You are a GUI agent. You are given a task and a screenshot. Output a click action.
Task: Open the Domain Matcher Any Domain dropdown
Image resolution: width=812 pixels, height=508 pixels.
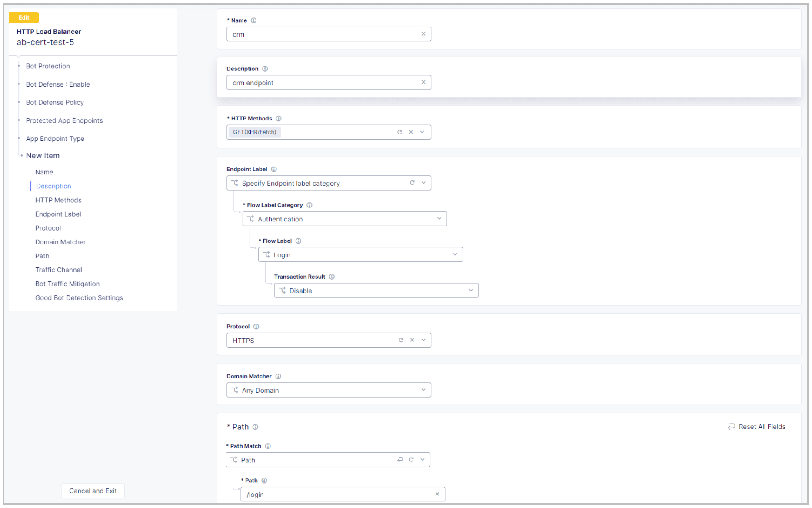tap(423, 390)
